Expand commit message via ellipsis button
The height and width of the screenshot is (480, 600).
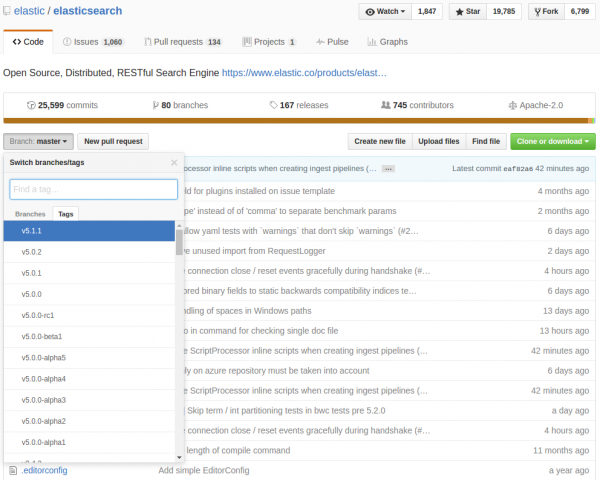coord(388,169)
